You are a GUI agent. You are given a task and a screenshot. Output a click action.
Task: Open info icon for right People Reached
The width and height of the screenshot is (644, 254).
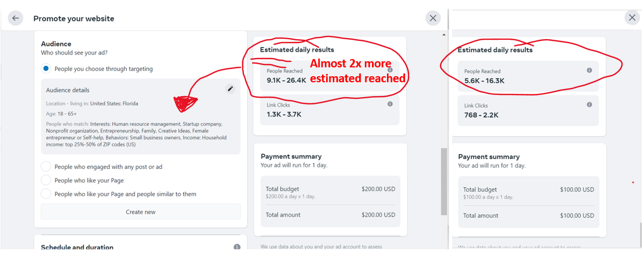(589, 70)
